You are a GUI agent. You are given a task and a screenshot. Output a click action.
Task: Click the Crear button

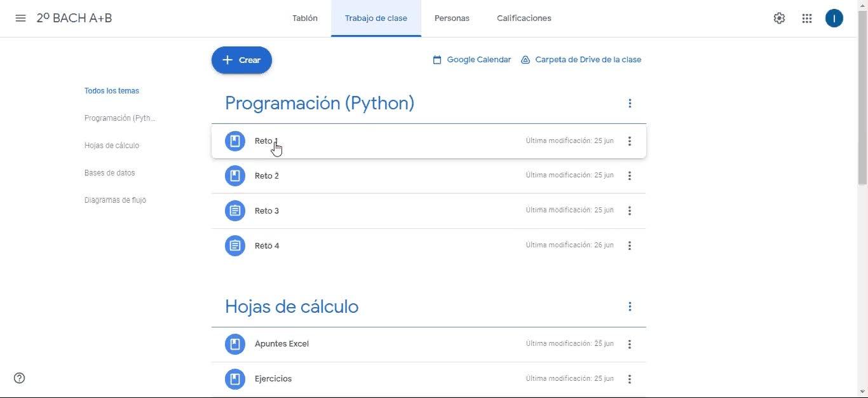tap(241, 60)
